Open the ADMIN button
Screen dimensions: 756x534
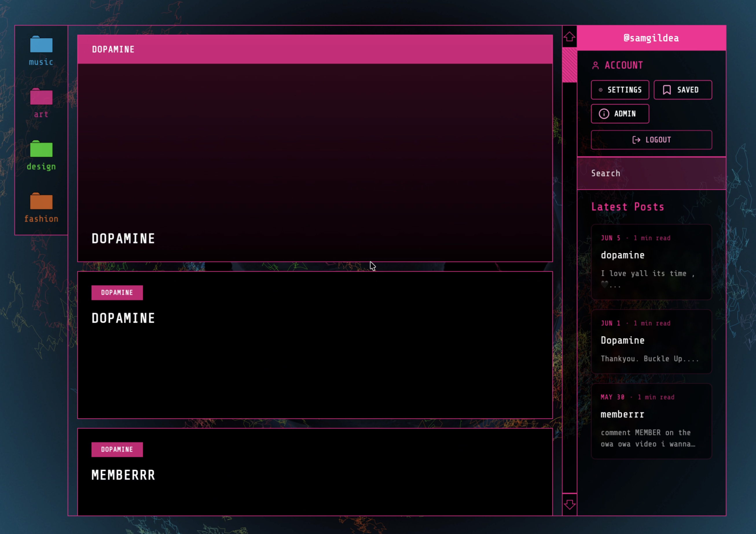click(620, 114)
